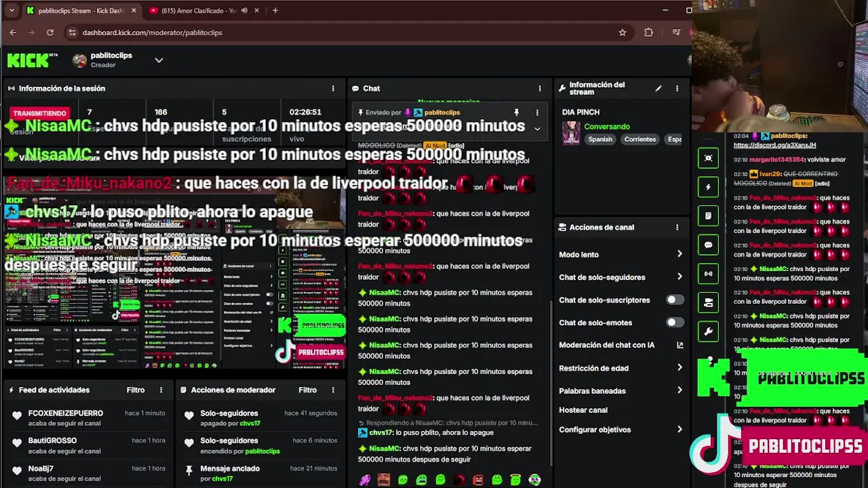868x488 pixels.
Task: Open Información de la sesión options menu
Action: tap(333, 89)
